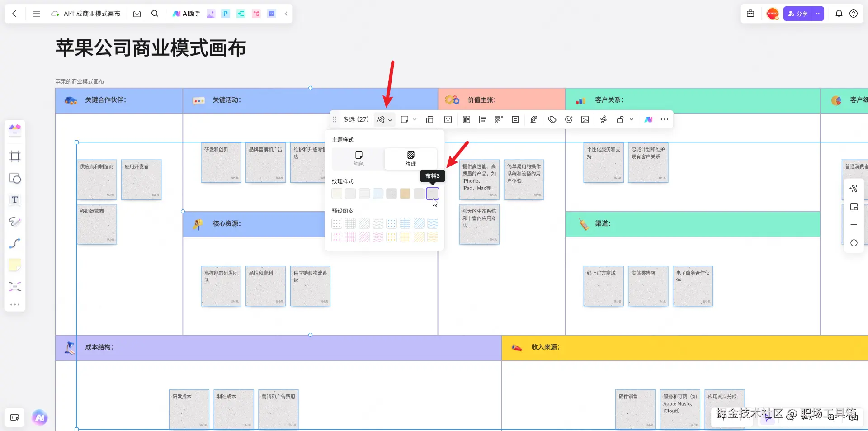Click the 线上官方商城 sticky note

coord(604,286)
